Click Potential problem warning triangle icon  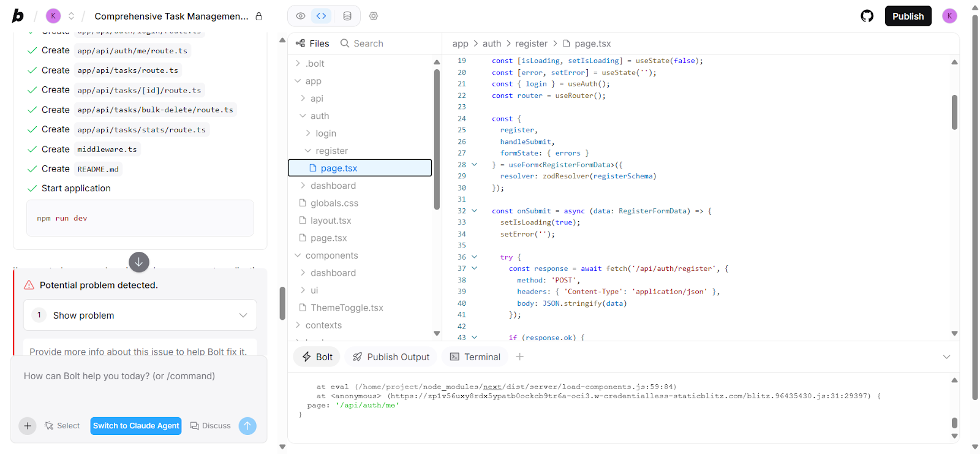[x=29, y=285]
